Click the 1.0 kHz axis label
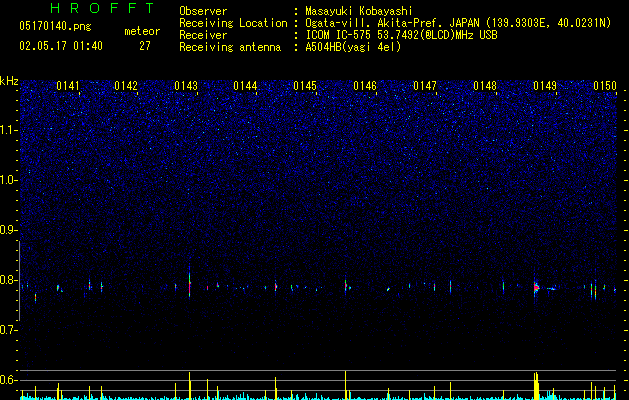The height and width of the screenshot is (400, 629). (x=9, y=180)
